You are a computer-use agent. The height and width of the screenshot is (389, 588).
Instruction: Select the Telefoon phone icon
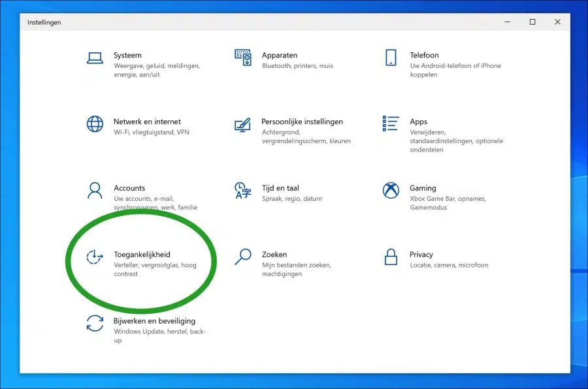coord(391,58)
